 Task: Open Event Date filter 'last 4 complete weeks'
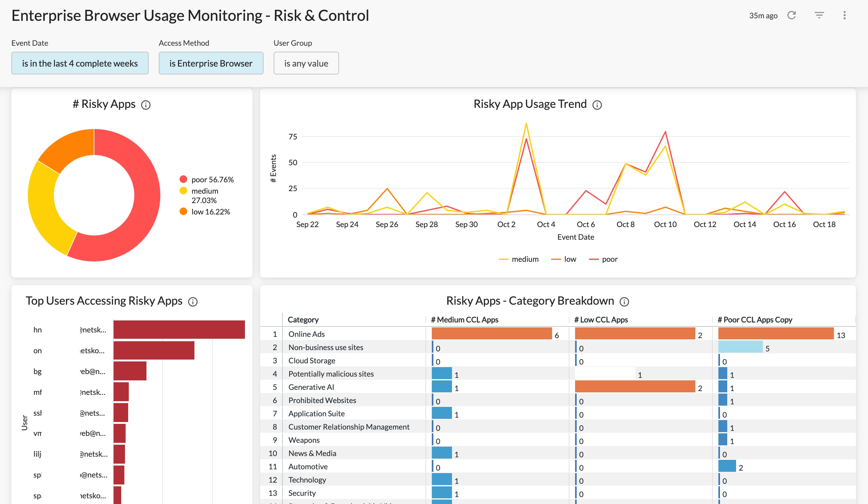pyautogui.click(x=80, y=63)
